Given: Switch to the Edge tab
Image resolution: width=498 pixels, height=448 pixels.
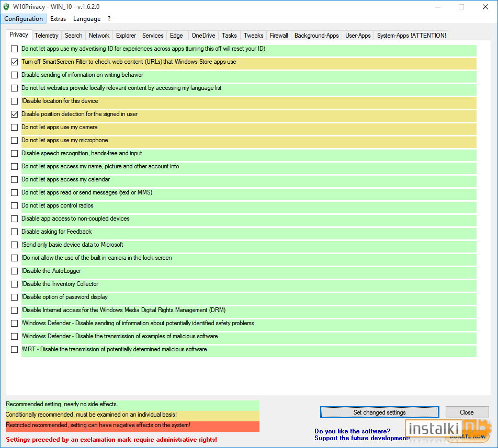Looking at the screenshot, I should pos(176,36).
